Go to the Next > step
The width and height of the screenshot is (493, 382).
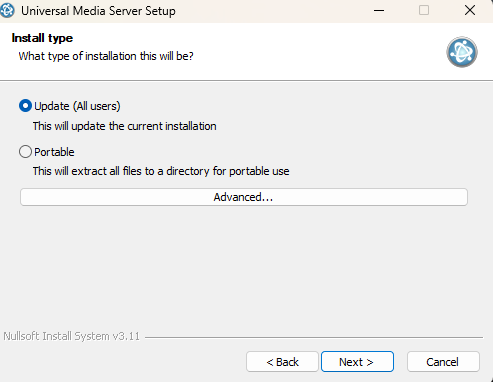point(357,362)
